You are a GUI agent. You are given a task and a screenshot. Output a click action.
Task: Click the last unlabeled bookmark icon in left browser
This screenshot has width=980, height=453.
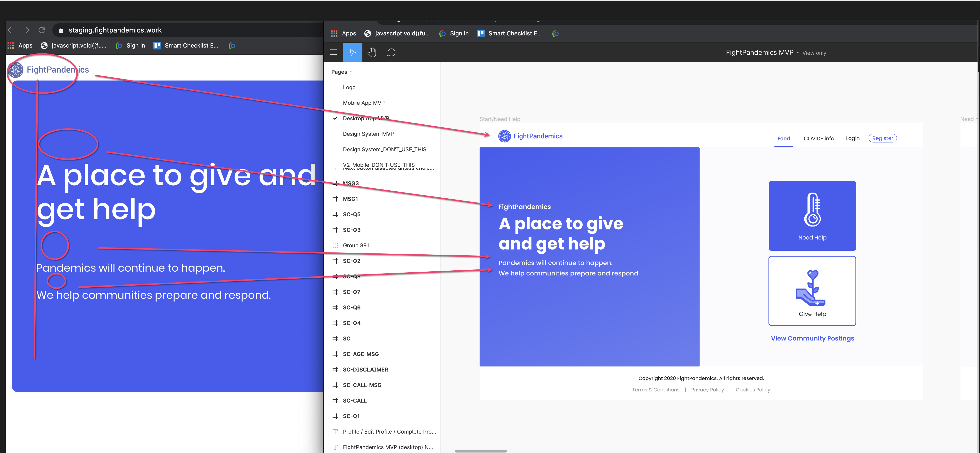pos(232,46)
